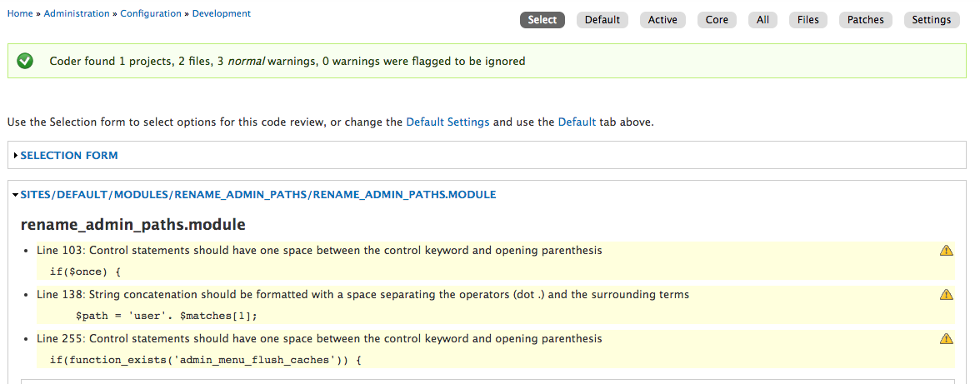
Task: Click warning icon for Line 255
Action: tap(946, 338)
